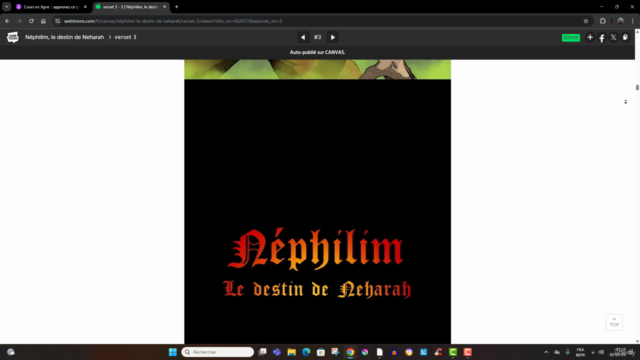
Task: Open the Néphilim, le destin de Neharah link
Action: 64,37
